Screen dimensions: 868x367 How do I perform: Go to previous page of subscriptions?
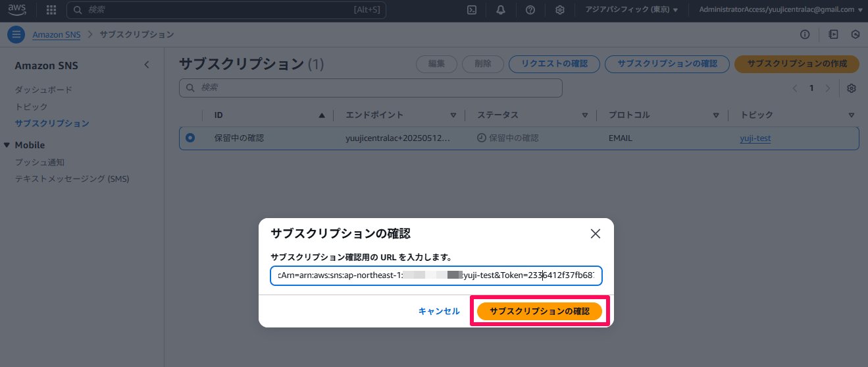coord(795,88)
